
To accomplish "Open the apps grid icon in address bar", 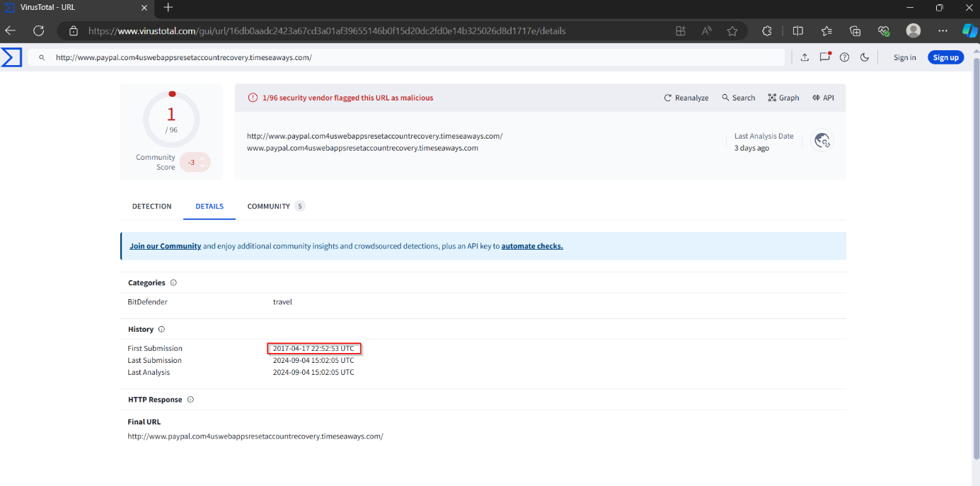I will [x=681, y=31].
